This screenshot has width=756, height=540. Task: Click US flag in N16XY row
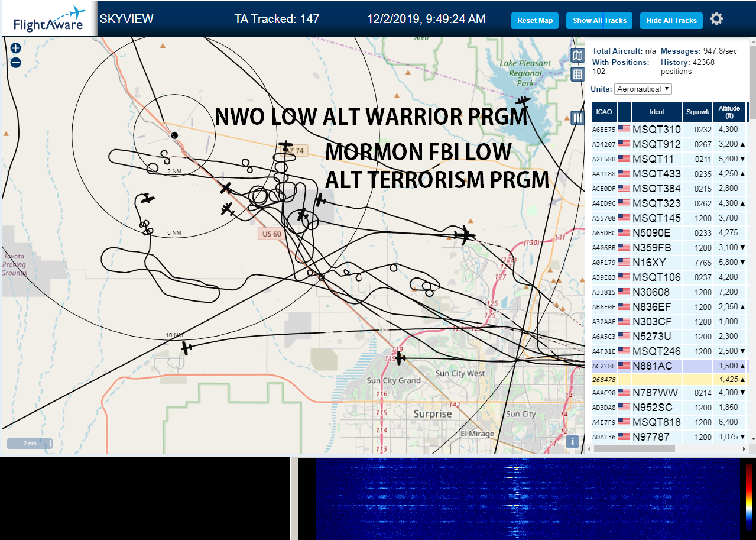click(624, 262)
